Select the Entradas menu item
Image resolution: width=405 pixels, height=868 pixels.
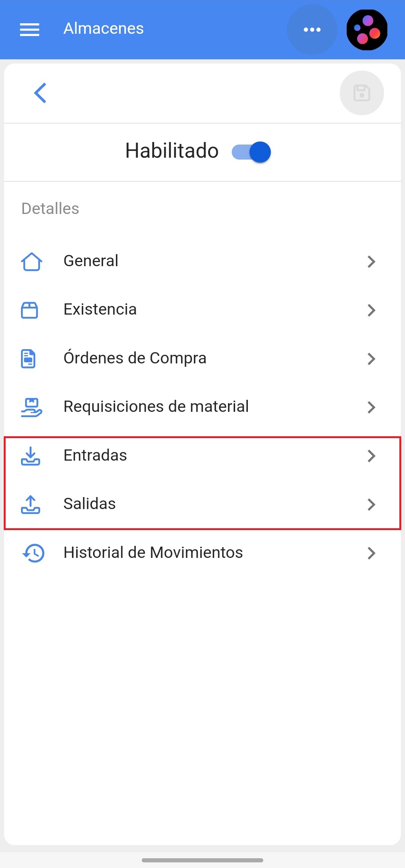click(95, 455)
